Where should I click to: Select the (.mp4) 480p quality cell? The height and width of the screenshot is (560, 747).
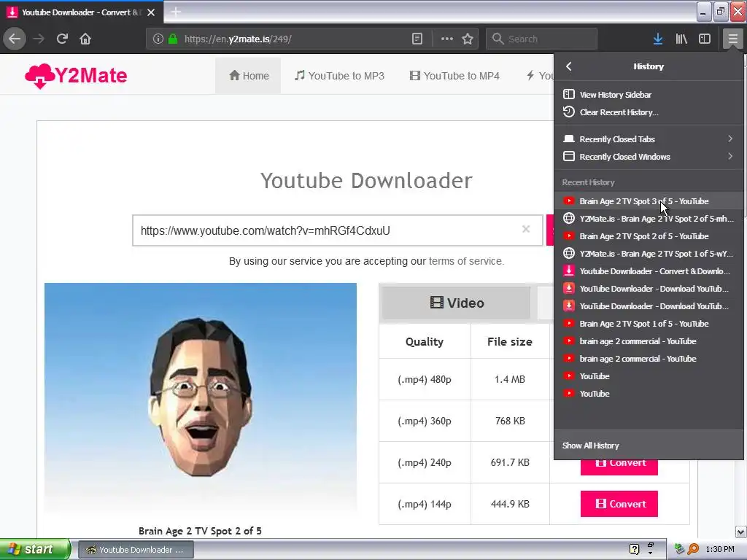coord(425,379)
